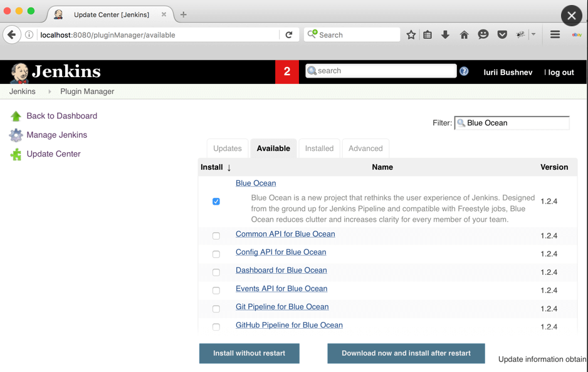Click the Install without restart button
The width and height of the screenshot is (588, 372).
click(x=249, y=353)
